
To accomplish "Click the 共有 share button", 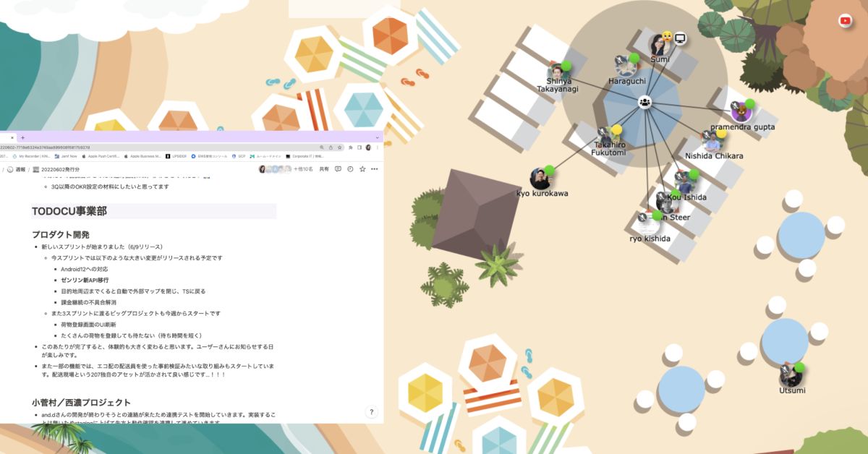I will (324, 169).
